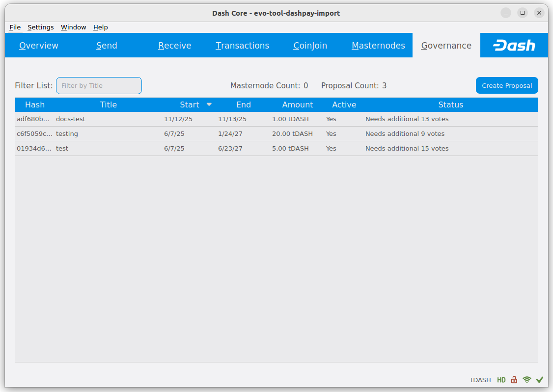Go to the Masternodes tab

point(378,46)
